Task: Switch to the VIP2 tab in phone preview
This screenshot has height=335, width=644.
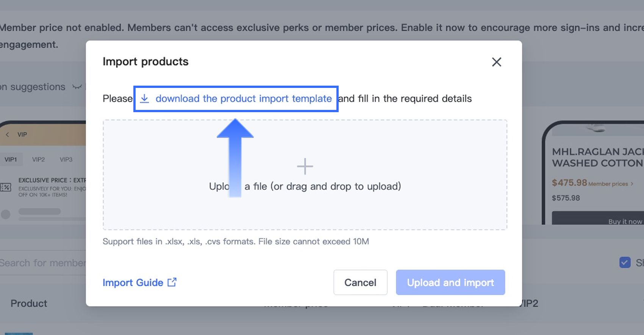Action: [x=38, y=160]
